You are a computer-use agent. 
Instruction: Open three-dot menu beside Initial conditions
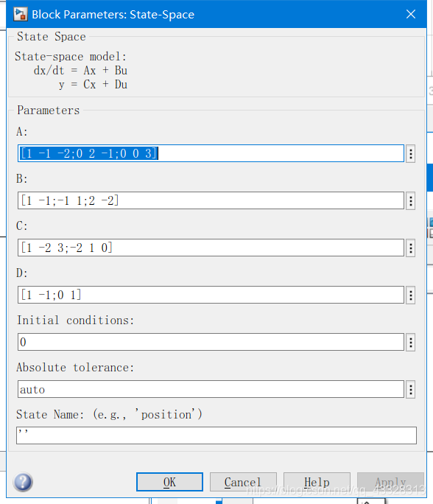410,343
